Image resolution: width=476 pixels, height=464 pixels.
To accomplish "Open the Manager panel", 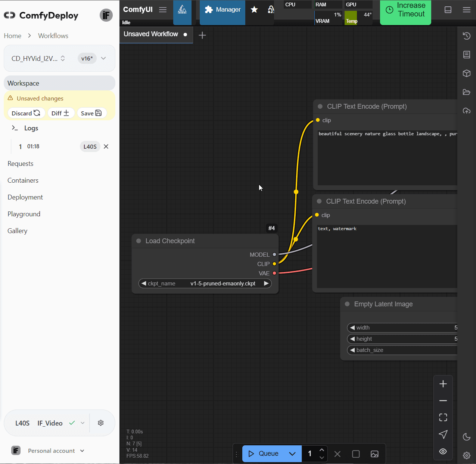I will [x=223, y=10].
